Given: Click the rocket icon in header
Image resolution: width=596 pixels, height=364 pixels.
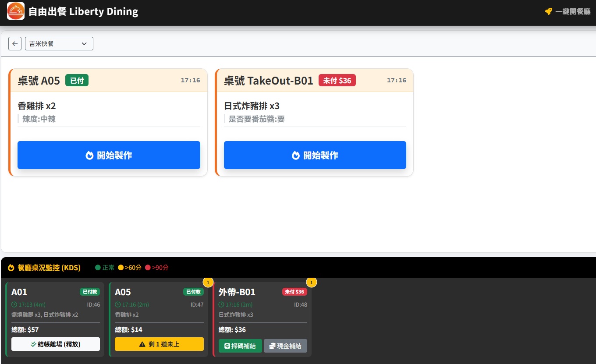Looking at the screenshot, I should click(548, 11).
